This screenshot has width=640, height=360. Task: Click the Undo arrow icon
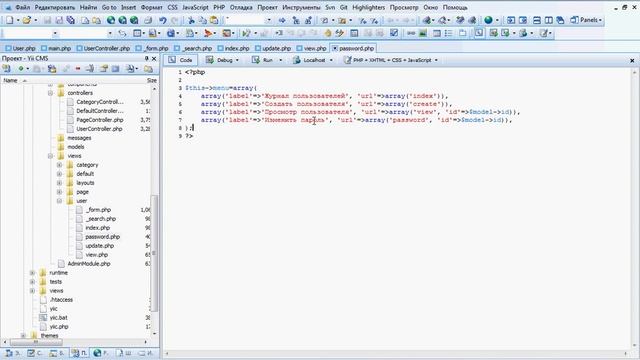(163, 20)
